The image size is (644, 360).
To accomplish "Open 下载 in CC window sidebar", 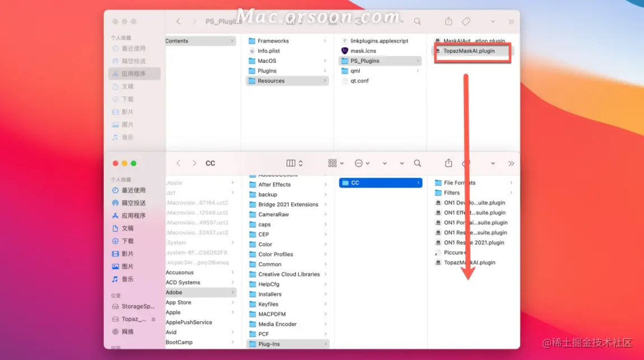I will pos(123,241).
